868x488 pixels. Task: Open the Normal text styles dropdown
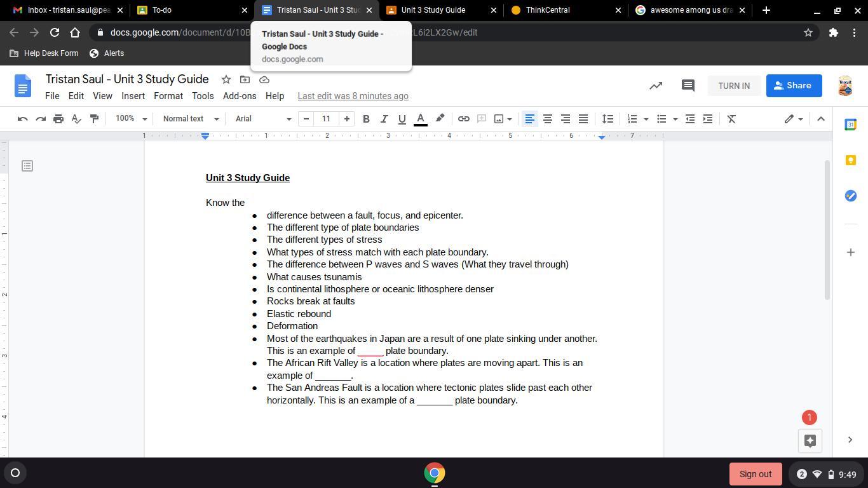[191, 119]
